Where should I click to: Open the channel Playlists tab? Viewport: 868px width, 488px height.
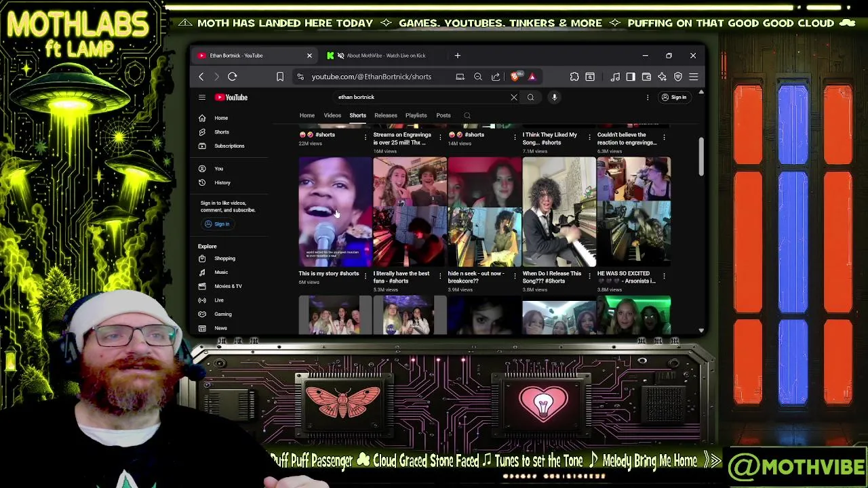click(416, 115)
